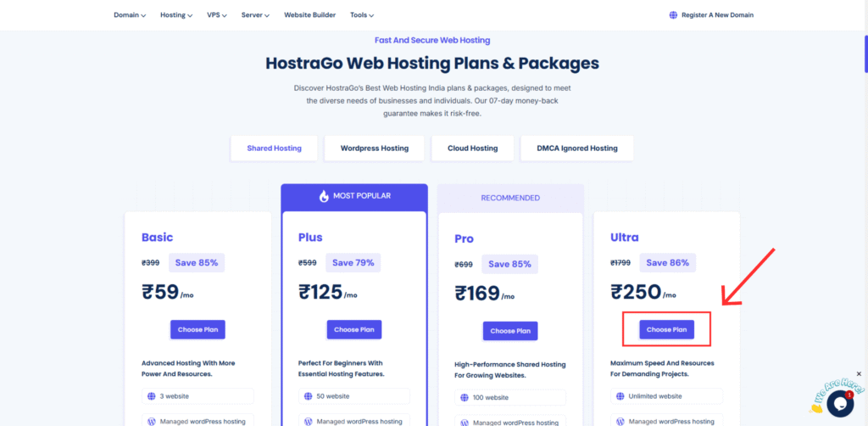The width and height of the screenshot is (868, 426).
Task: Click the ₹125 /mo price
Action: click(x=328, y=292)
